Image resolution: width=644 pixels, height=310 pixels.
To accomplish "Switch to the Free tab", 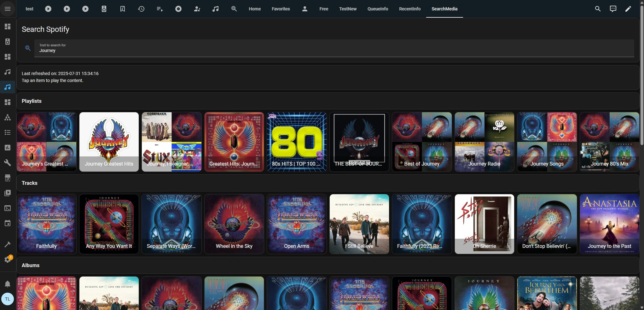I will pyautogui.click(x=324, y=9).
